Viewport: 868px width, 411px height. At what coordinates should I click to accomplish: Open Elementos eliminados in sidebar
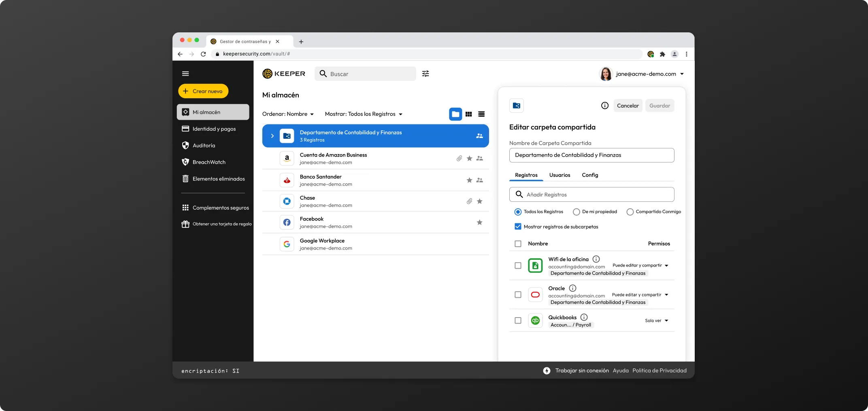213,179
